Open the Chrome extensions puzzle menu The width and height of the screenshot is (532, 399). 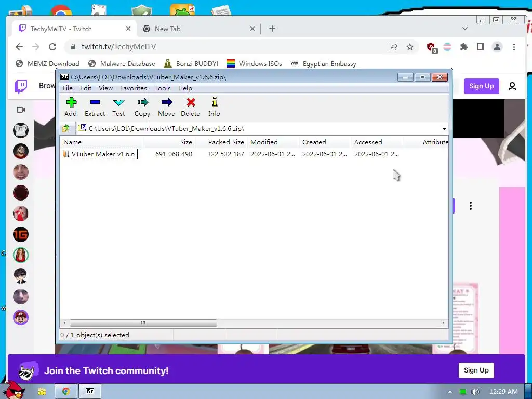point(464,47)
